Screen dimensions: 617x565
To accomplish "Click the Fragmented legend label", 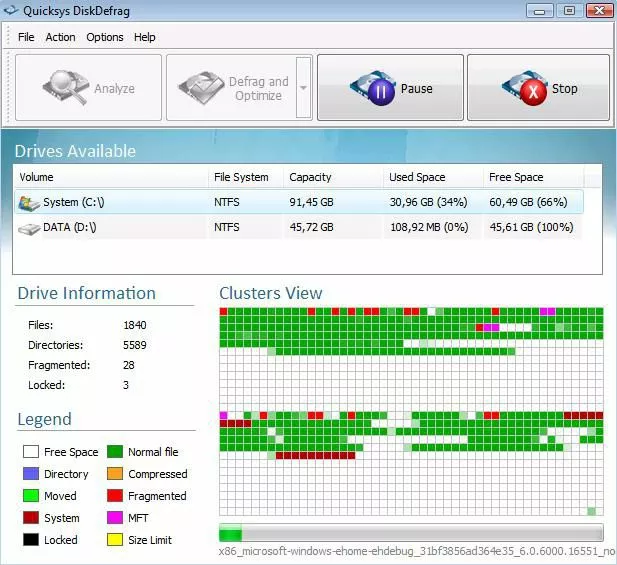I will [157, 496].
